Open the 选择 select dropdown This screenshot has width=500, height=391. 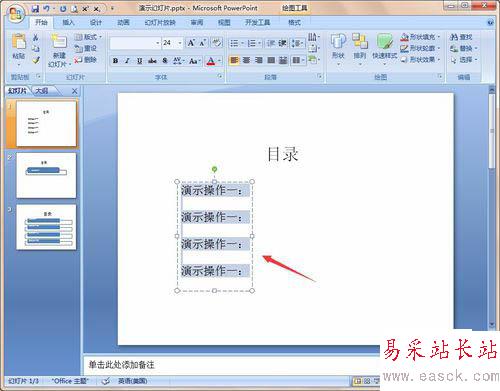pyautogui.click(x=463, y=60)
